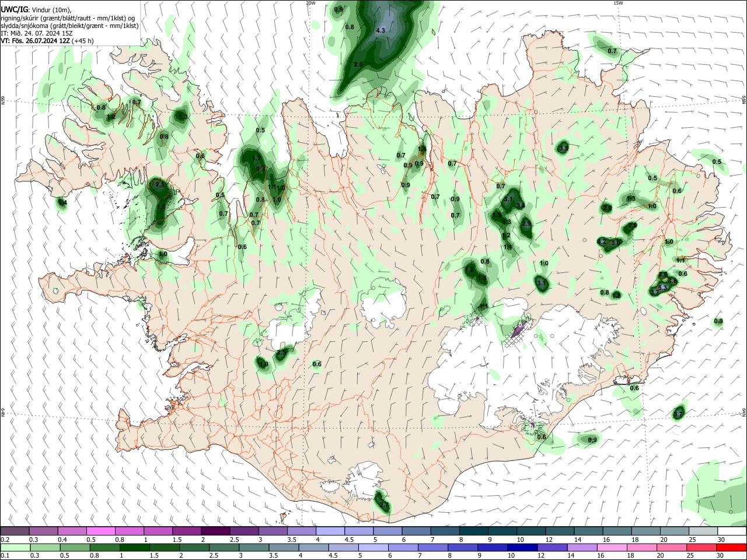The height and width of the screenshot is (560, 747).
Task: Click the UWC/IG Vindur (10m) title text
Action: tap(36, 9)
